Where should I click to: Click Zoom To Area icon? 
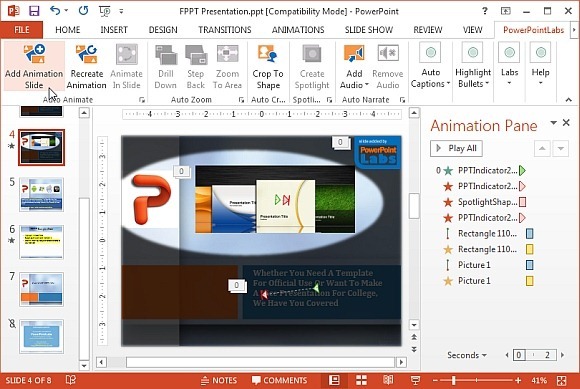(227, 54)
